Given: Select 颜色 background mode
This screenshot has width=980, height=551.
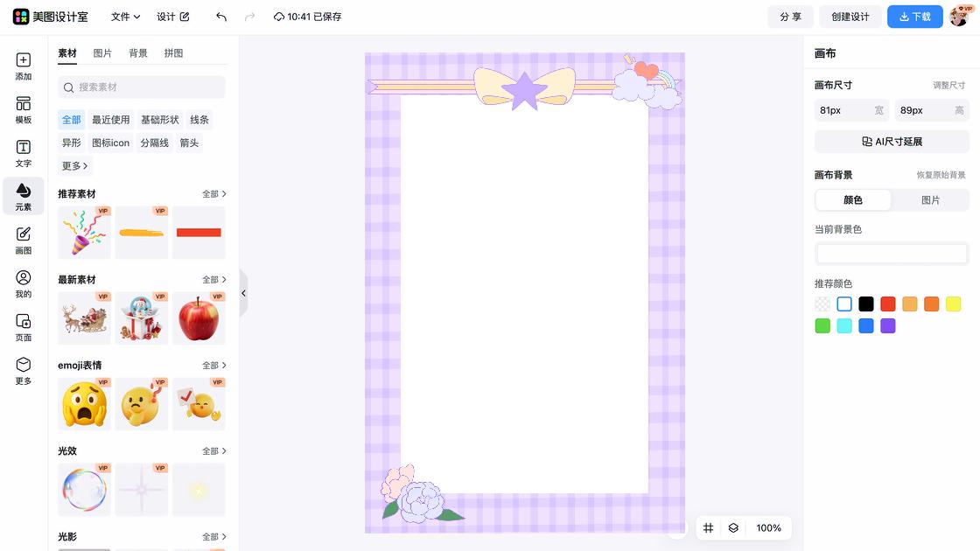Looking at the screenshot, I should (853, 200).
